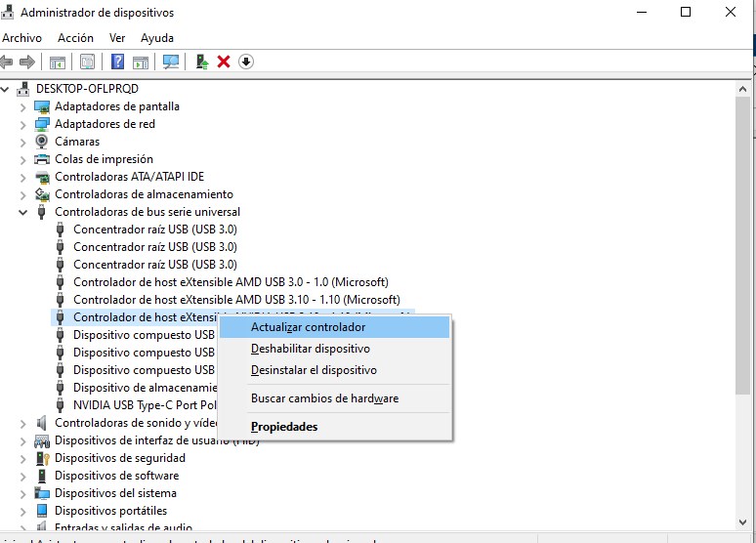Select AMD USB 3.10 - 1.10 host controller
Image resolution: width=756 pixels, height=543 pixels.
tap(236, 300)
